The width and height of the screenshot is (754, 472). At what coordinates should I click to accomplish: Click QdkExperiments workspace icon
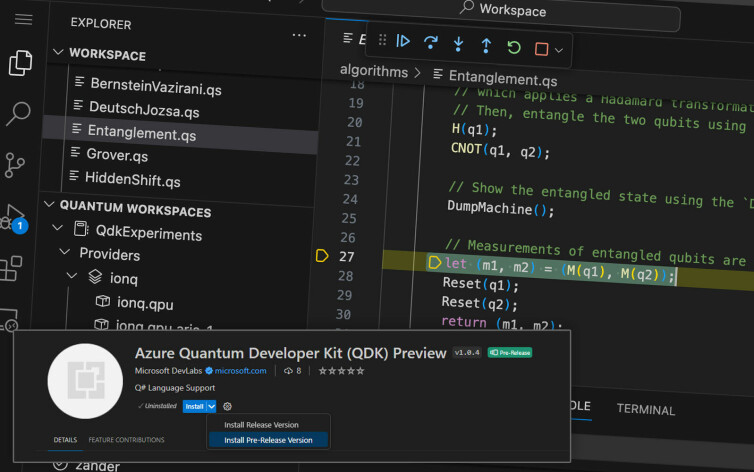click(81, 229)
